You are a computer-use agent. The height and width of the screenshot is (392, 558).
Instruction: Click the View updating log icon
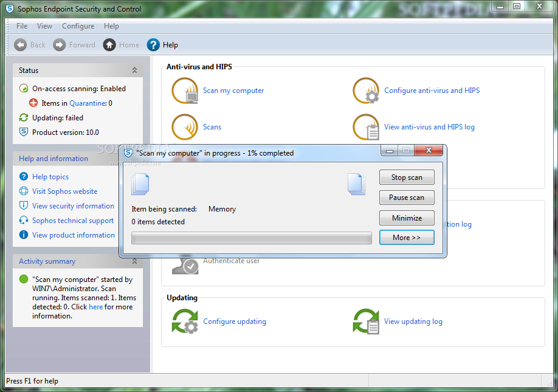366,322
